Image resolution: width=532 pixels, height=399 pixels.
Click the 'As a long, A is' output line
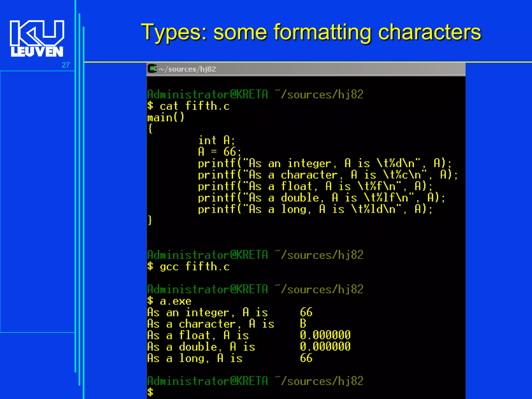195,358
